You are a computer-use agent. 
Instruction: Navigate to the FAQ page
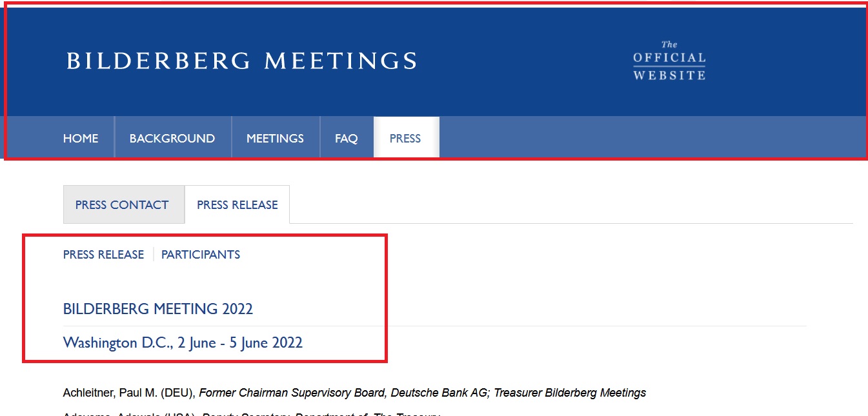(346, 138)
